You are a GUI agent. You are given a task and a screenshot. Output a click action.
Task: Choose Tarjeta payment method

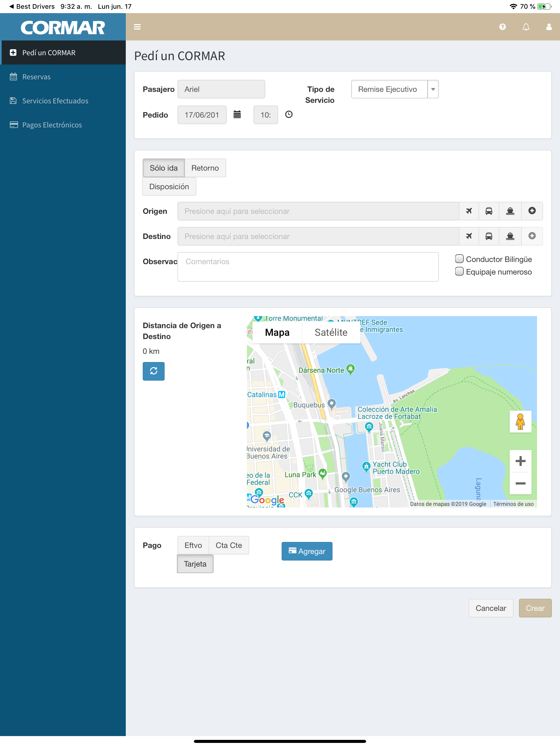coord(195,564)
